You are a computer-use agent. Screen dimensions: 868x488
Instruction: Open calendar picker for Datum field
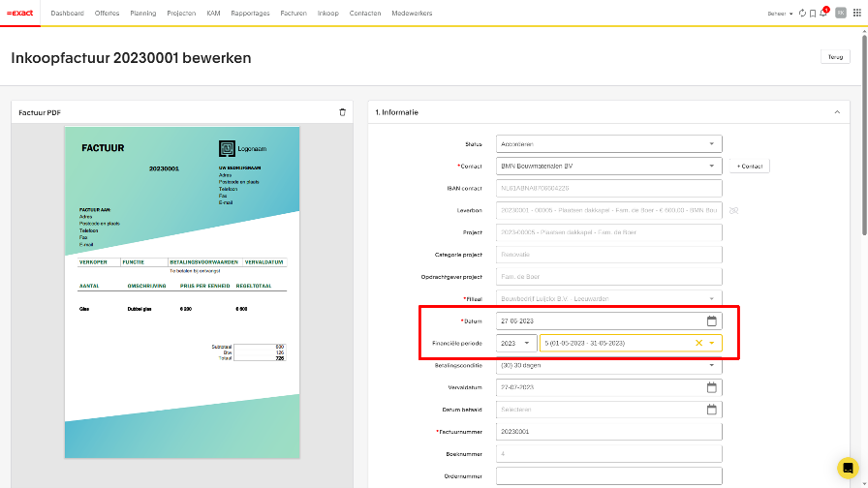tap(711, 320)
